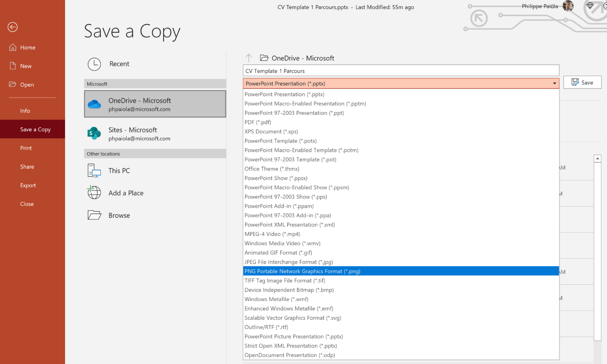This screenshot has height=364, width=607.
Task: Open the Info page
Action: coord(32,111)
